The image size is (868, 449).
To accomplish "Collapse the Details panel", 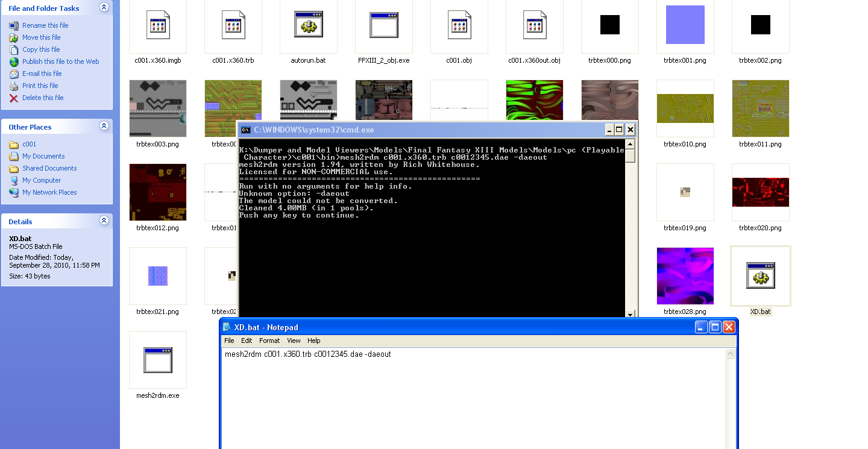I will pos(104,221).
